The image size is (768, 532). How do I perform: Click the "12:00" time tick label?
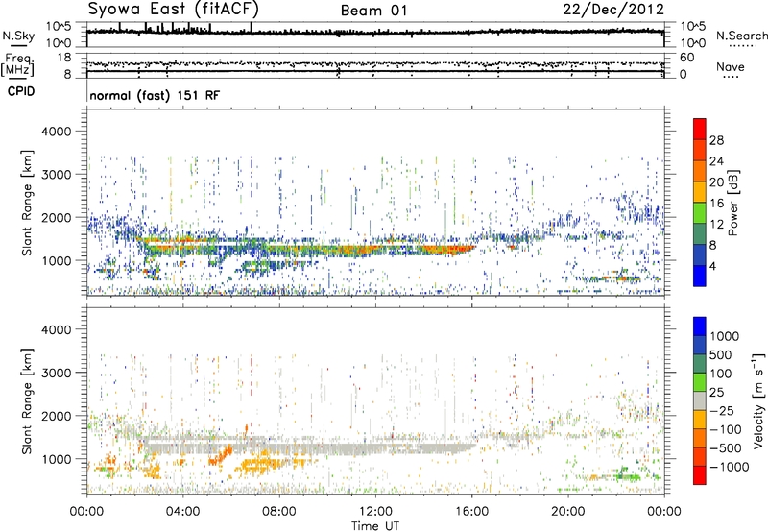point(375,512)
